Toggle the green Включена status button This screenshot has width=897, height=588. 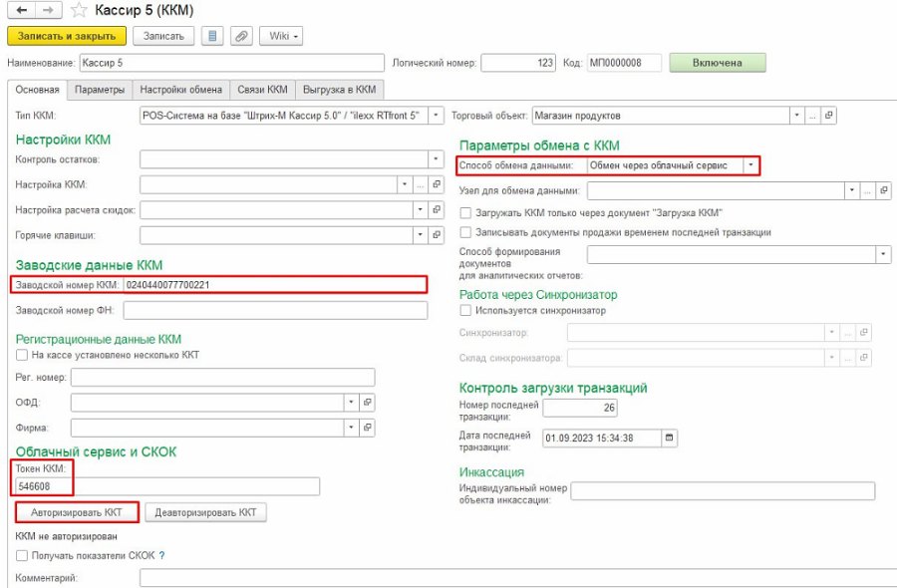tap(718, 63)
